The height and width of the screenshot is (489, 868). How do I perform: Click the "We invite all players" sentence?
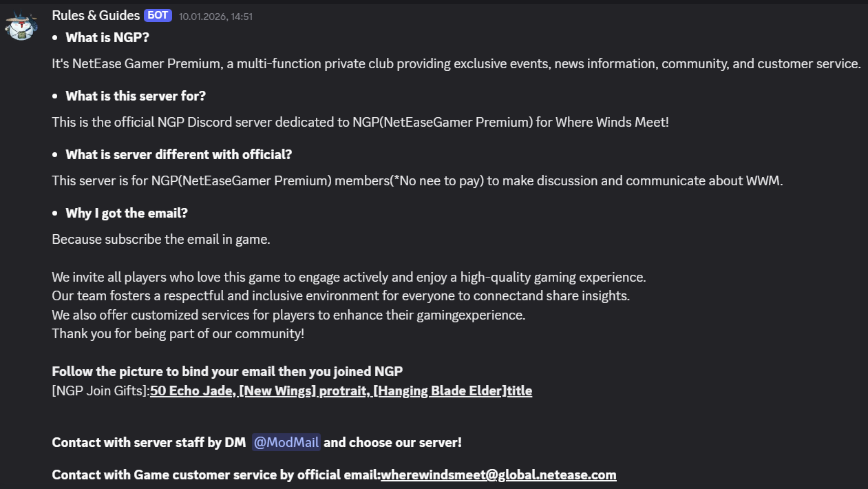coord(348,278)
